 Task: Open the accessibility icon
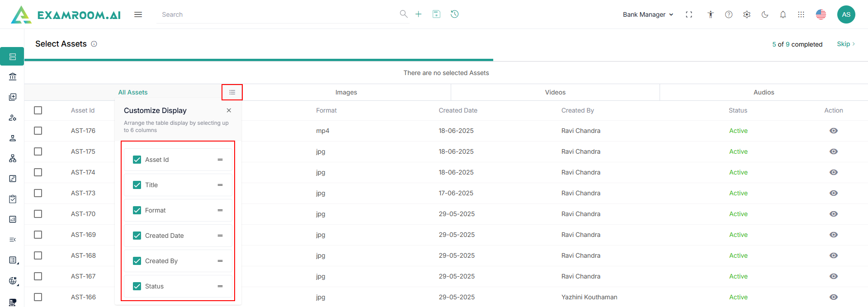pyautogui.click(x=711, y=14)
